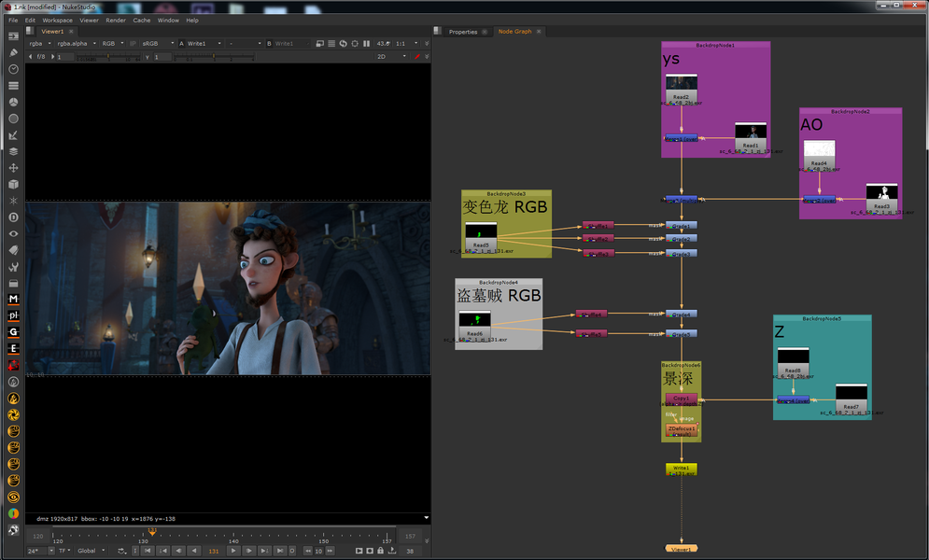The height and width of the screenshot is (560, 929).
Task: Toggle the bounce playback O button
Action: 292,551
